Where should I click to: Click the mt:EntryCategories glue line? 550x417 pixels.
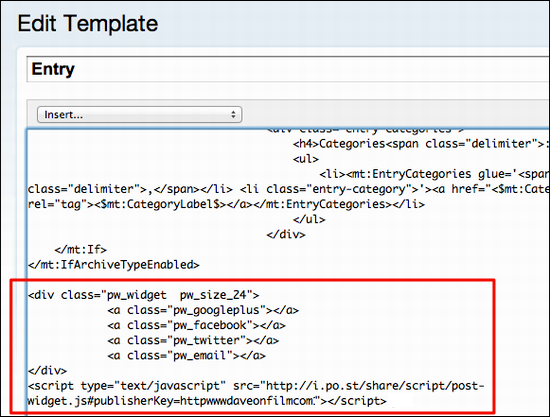click(x=434, y=174)
